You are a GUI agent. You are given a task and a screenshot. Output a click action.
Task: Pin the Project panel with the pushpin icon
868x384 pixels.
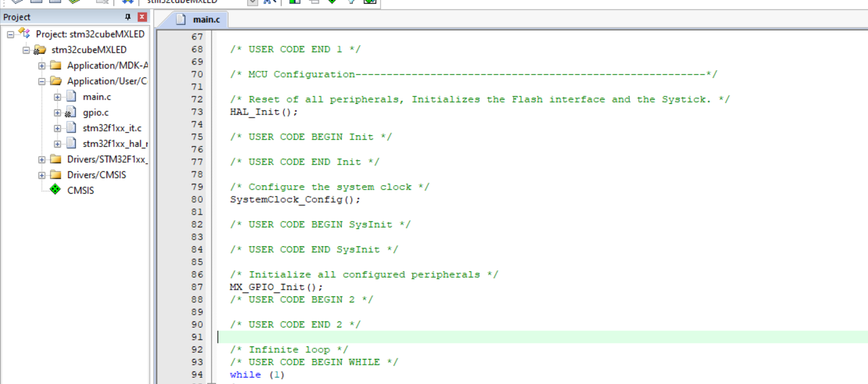tap(128, 17)
